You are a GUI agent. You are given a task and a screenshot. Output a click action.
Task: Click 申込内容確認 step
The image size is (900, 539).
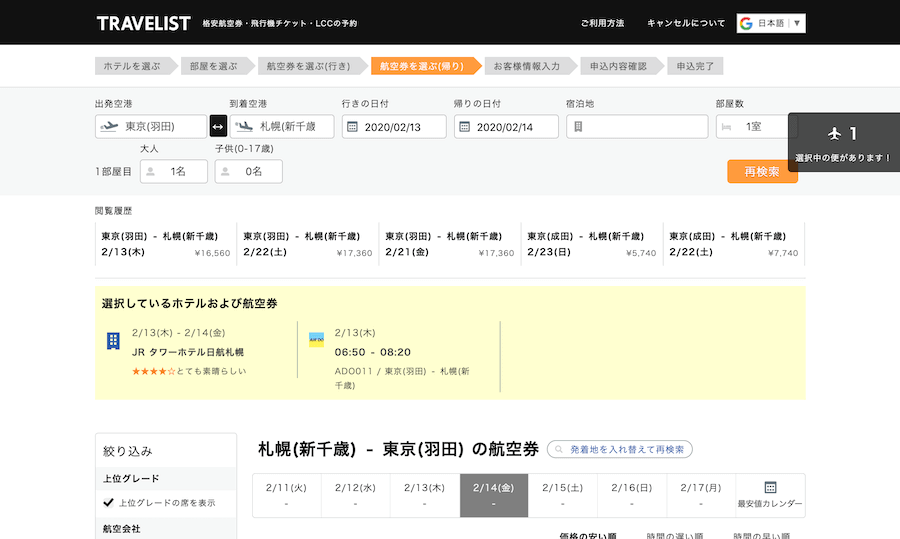pos(622,66)
